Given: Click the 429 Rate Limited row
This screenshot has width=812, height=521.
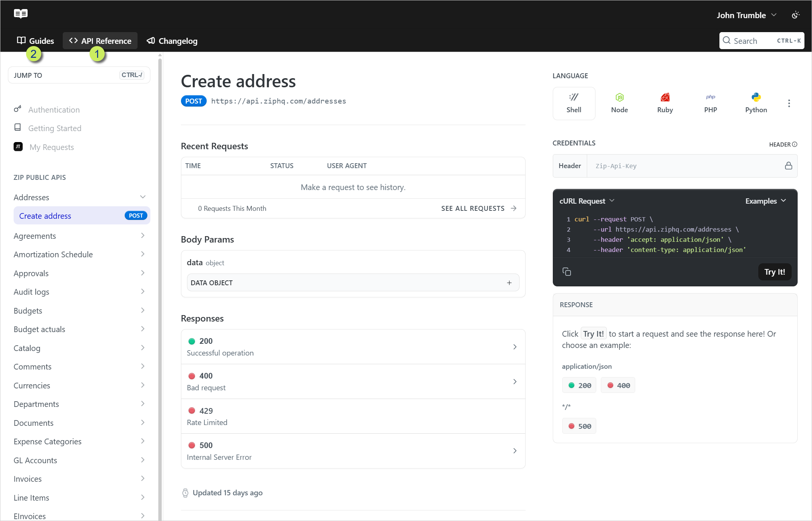Looking at the screenshot, I should [353, 416].
